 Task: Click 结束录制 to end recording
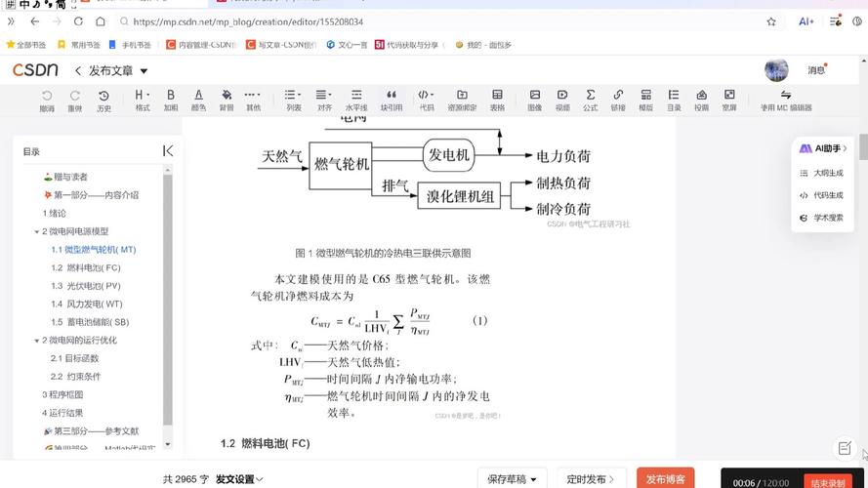tap(828, 482)
